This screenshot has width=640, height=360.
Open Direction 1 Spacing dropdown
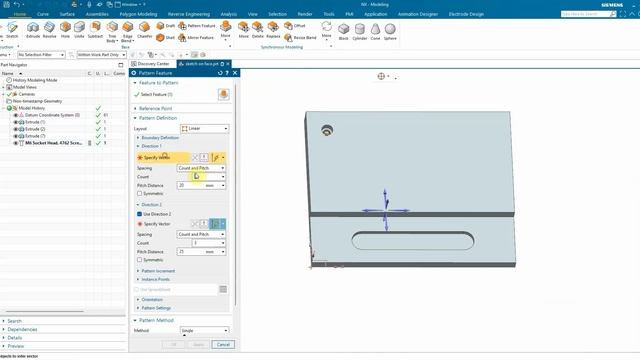click(201, 168)
